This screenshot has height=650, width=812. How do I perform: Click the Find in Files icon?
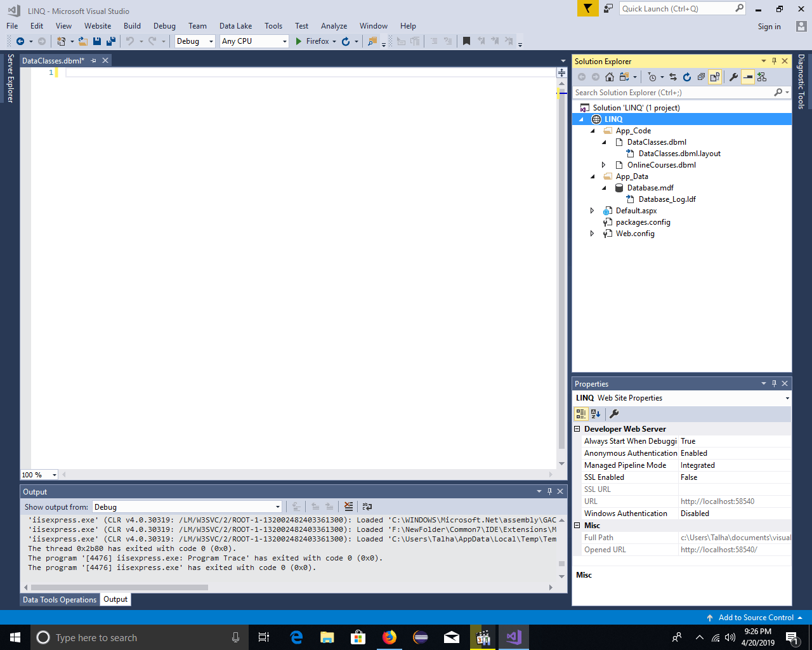[x=372, y=41]
